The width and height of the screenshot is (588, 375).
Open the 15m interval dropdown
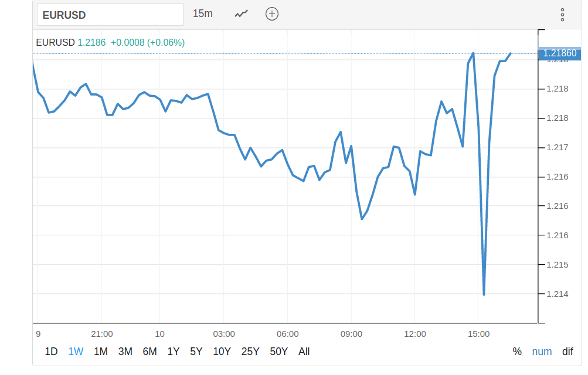pos(203,13)
